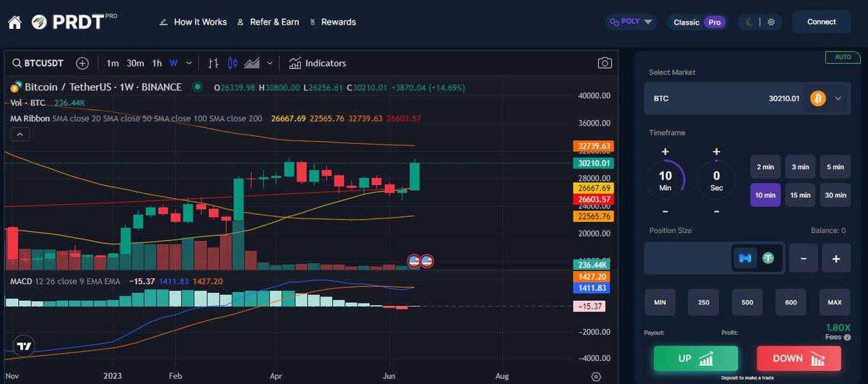This screenshot has width=868, height=384.
Task: Switch chart to candles style
Action: click(232, 63)
